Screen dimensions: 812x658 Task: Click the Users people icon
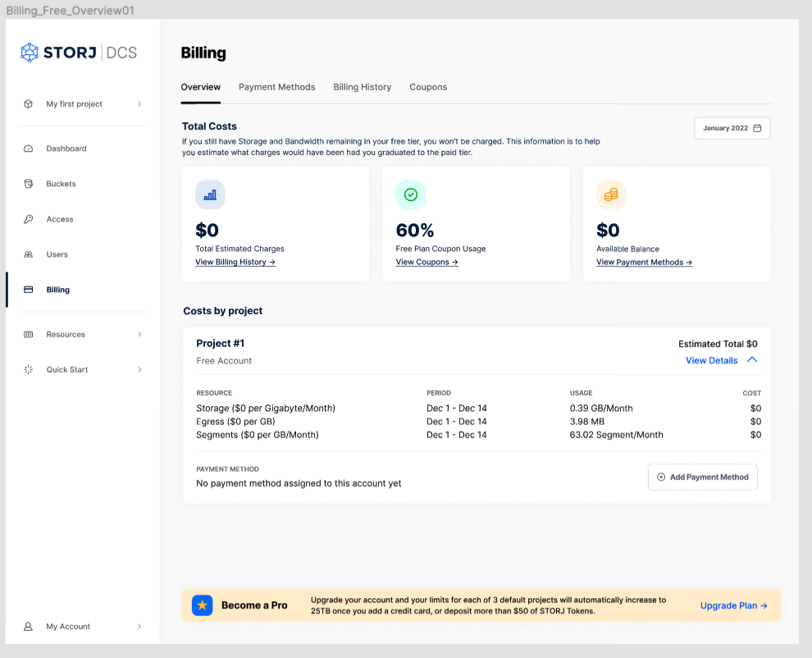(29, 254)
